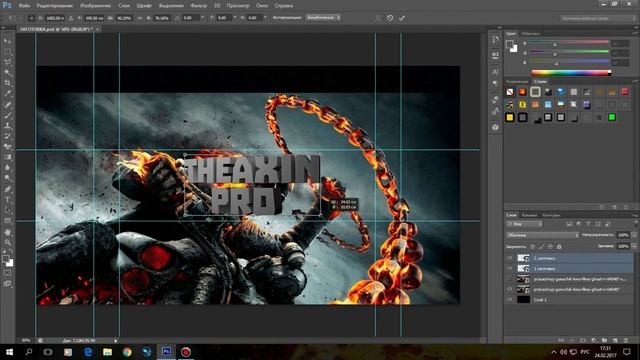Select the Eyedropper tool
640x360 pixels.
(x=7, y=94)
